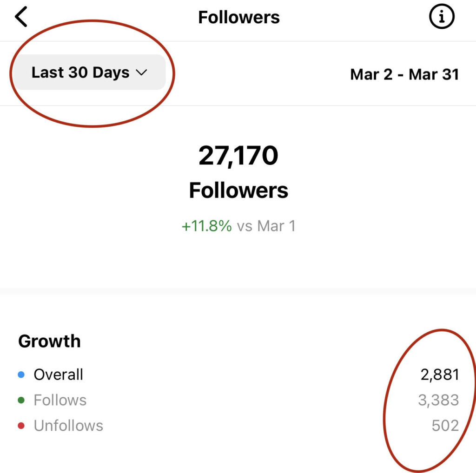Viewport: 476px width, 473px height.
Task: Click the chevron next to Last 30 Days
Action: coord(141,72)
